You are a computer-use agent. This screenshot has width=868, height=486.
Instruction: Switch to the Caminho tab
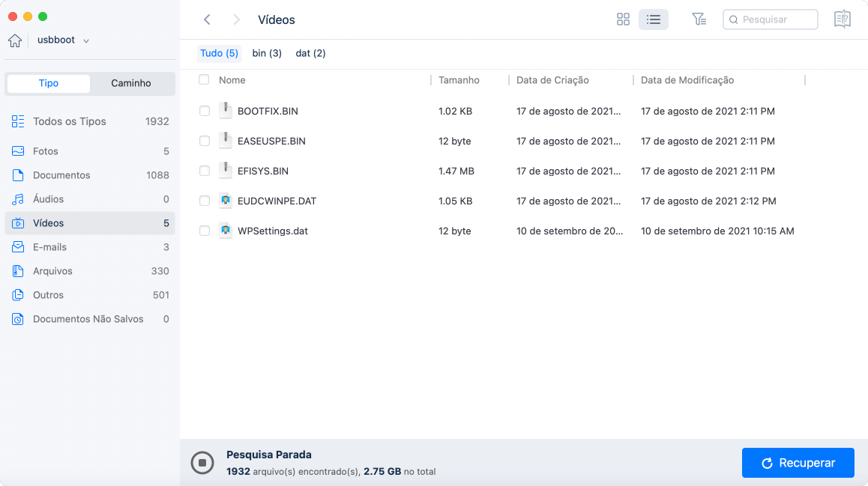[x=131, y=83]
